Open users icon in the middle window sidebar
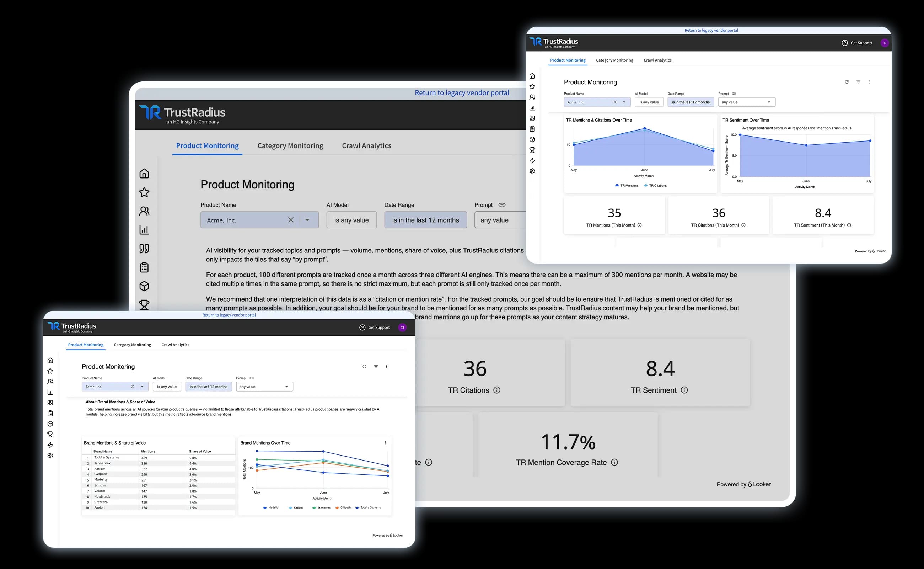Image resolution: width=924 pixels, height=569 pixels. [144, 211]
